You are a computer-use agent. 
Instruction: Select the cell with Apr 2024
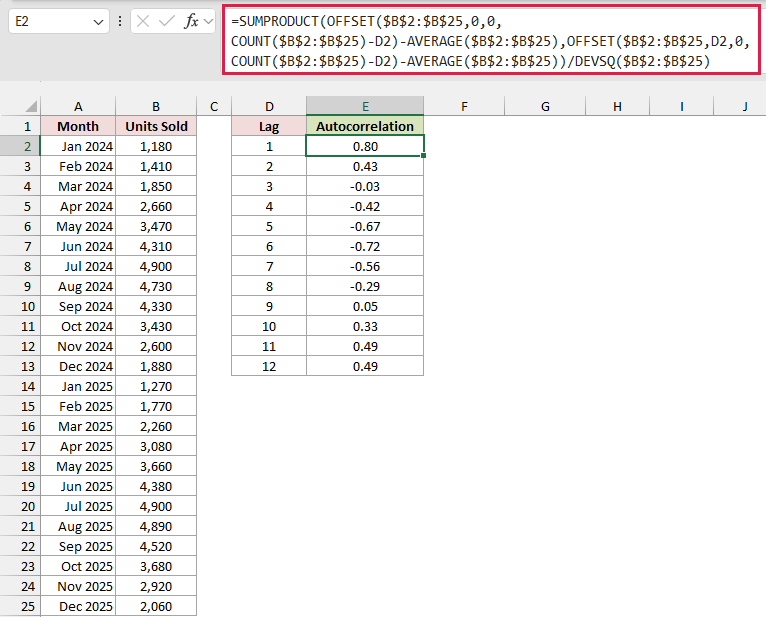78,206
